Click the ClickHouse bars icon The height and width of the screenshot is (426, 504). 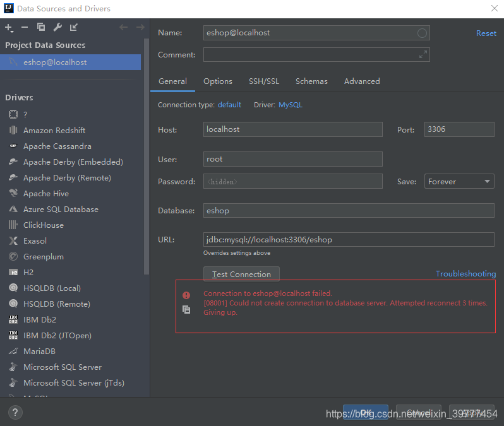[13, 225]
